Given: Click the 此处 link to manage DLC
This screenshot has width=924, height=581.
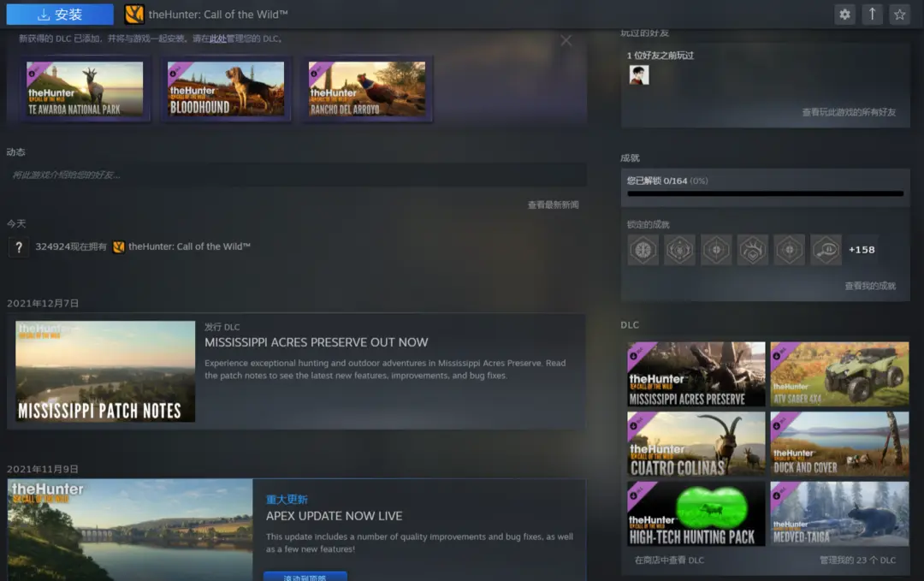Looking at the screenshot, I should click(218, 39).
